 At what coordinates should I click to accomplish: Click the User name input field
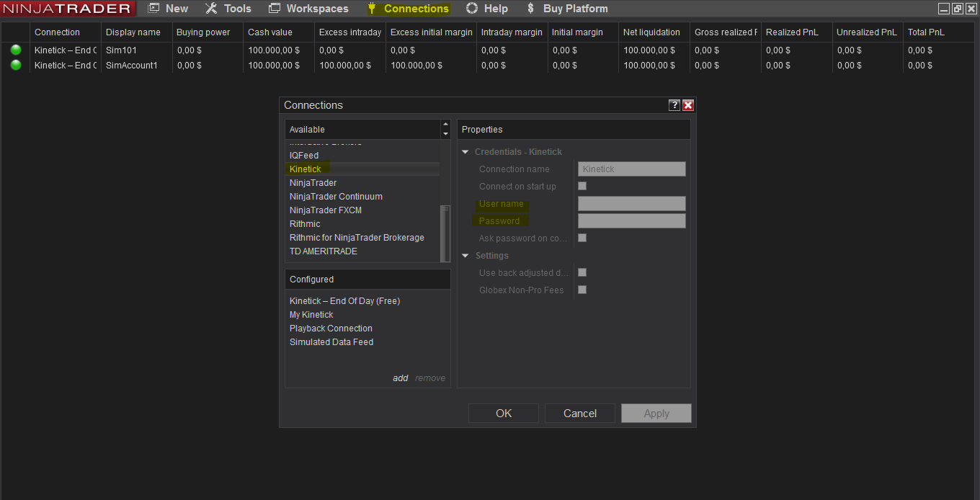(x=631, y=204)
